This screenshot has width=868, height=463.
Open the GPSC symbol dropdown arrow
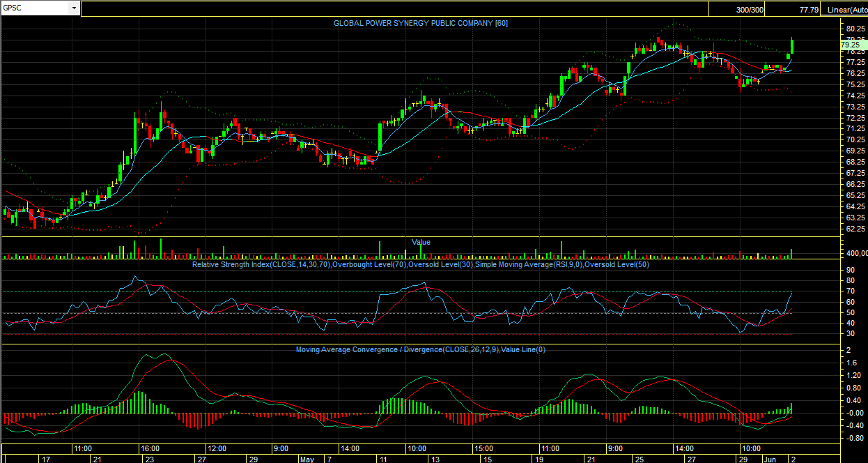tap(75, 8)
